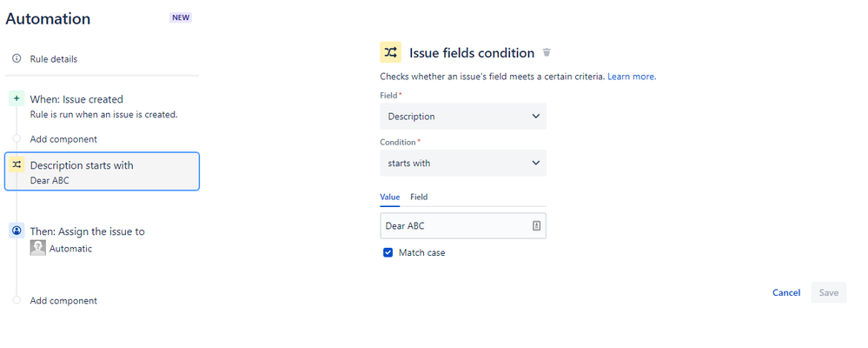The height and width of the screenshot is (348, 868).
Task: Open the Field dropdown showing Description
Action: (463, 117)
